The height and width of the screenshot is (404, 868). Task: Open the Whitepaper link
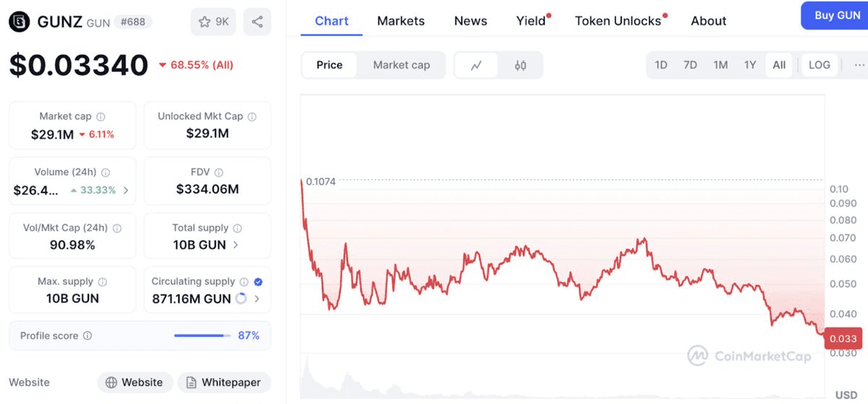224,382
